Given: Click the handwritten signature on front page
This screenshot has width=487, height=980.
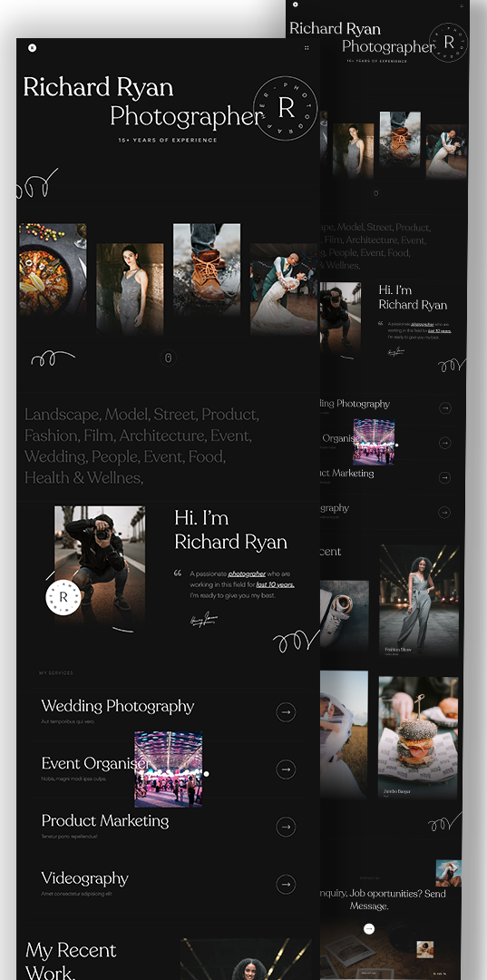Looking at the screenshot, I should [204, 620].
